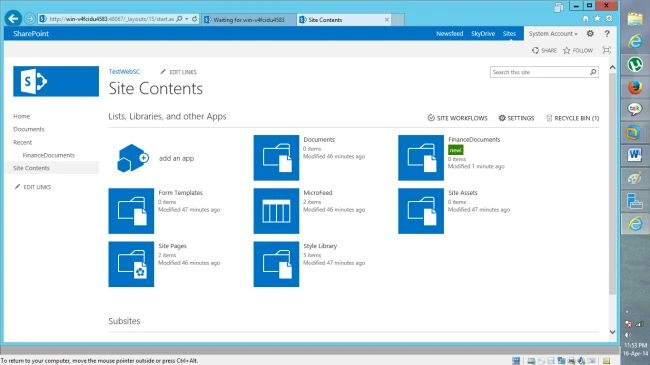Image resolution: width=650 pixels, height=365 pixels.
Task: Select Site Contents in left navigation
Action: (x=31, y=168)
